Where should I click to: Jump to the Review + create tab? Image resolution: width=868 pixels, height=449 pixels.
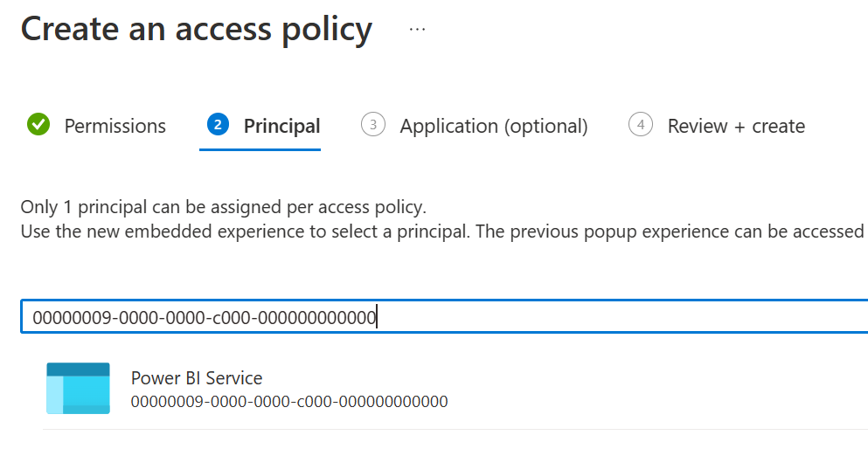(736, 126)
